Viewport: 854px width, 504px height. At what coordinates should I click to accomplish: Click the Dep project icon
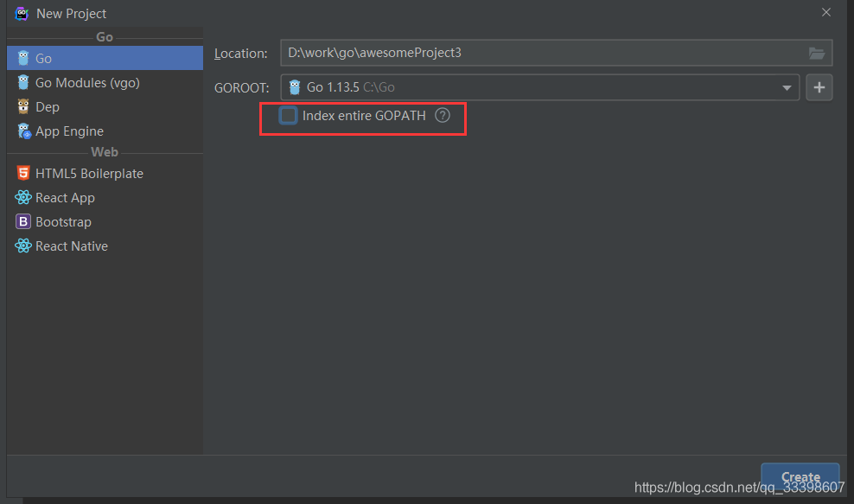coord(22,107)
